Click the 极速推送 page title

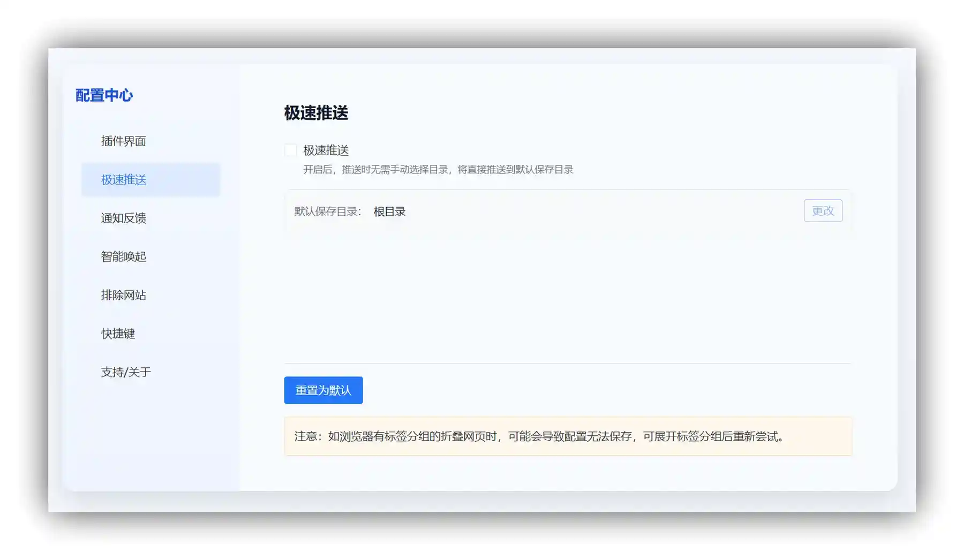[x=316, y=113]
